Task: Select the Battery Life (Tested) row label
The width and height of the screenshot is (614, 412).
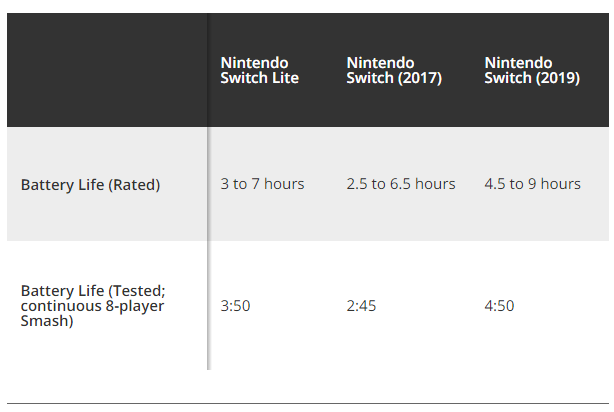Action: click(93, 306)
